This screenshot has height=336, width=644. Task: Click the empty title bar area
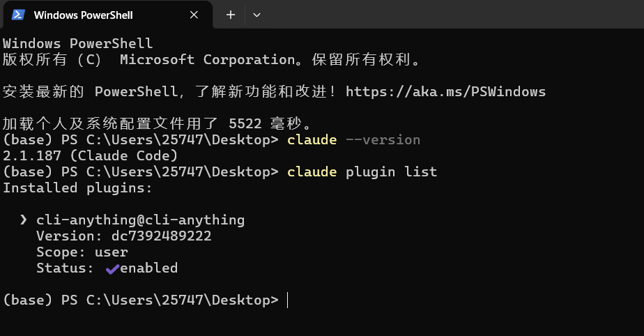point(452,15)
